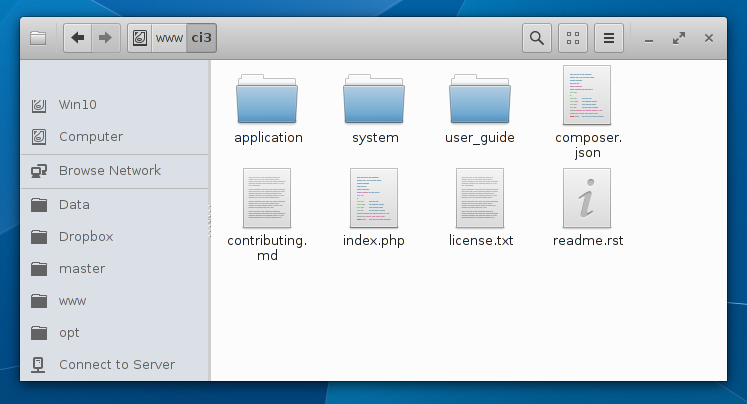Click the back navigation arrow

point(77,39)
